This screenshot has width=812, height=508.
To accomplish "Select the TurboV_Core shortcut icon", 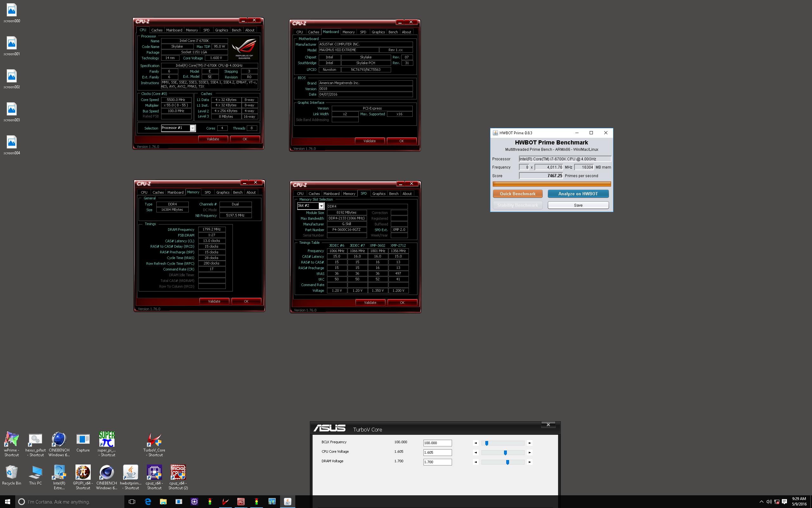I will pyautogui.click(x=154, y=444).
